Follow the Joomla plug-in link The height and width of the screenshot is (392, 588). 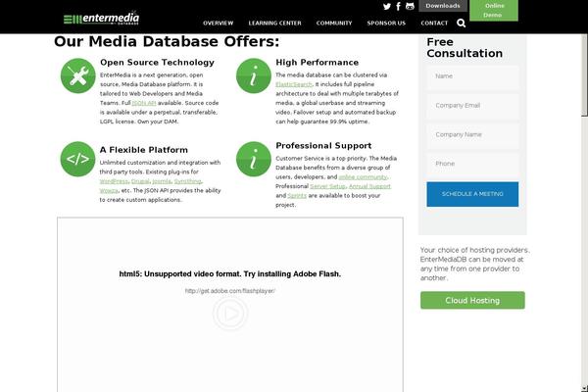[162, 181]
